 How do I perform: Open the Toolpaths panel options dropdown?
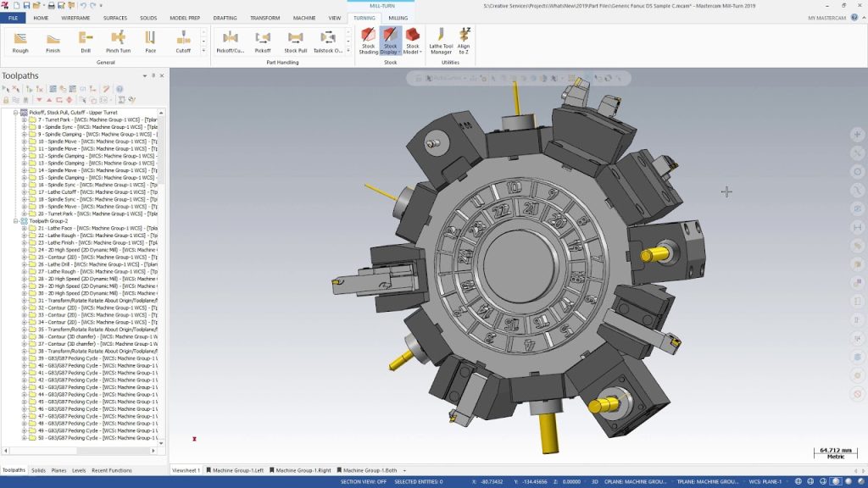[144, 75]
